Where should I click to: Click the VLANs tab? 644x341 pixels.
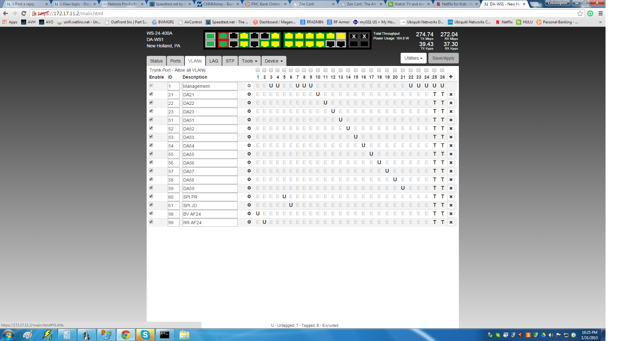194,61
